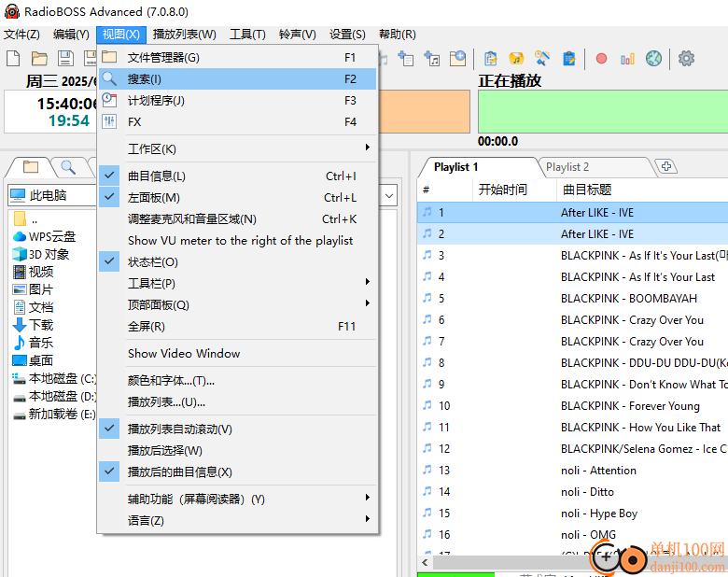The image size is (728, 577).
Task: Click the clipboard report toolbar icon
Action: tap(491, 59)
